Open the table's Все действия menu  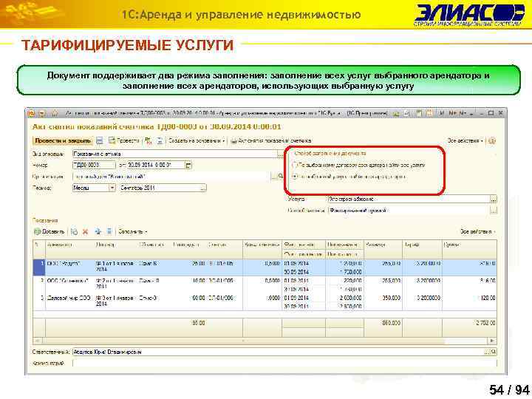pos(477,232)
